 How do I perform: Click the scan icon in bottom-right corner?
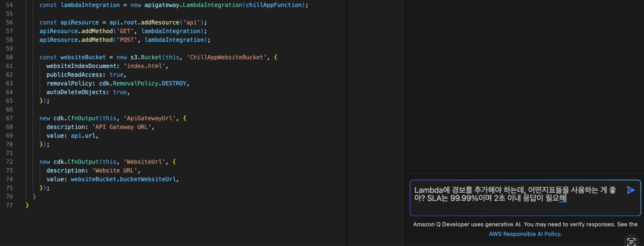pos(631,242)
